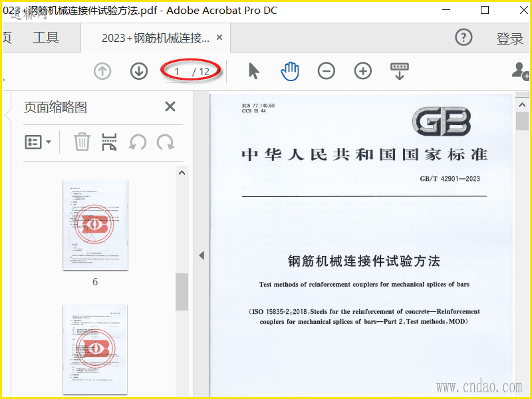Close the 2023+钢筋机械连接 document tab

(219, 37)
